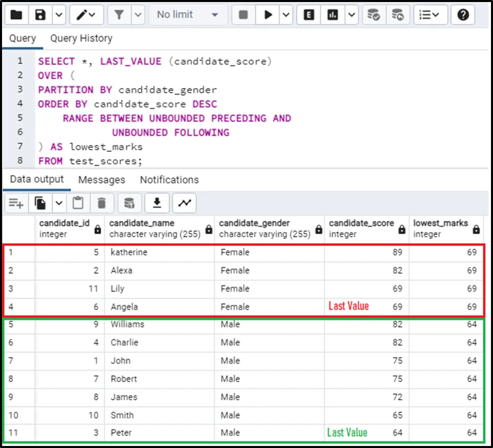This screenshot has height=448, width=493.
Task: Download the results using the download icon
Action: [157, 203]
